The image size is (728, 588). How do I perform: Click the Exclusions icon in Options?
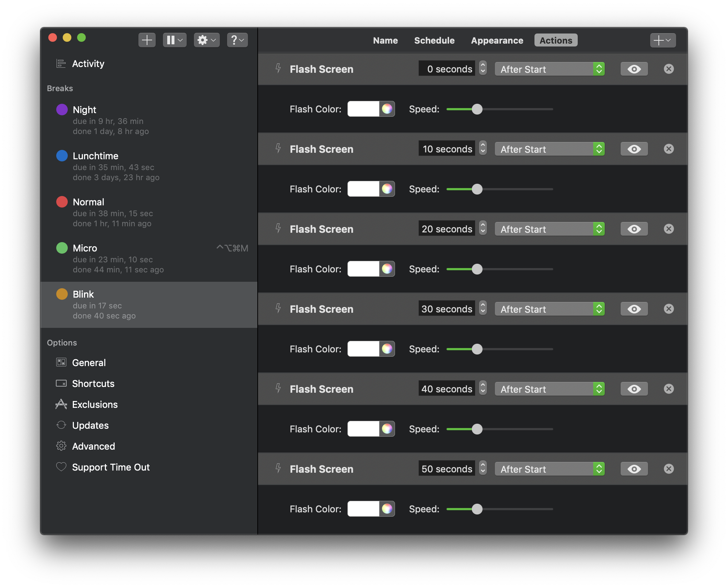pos(61,404)
